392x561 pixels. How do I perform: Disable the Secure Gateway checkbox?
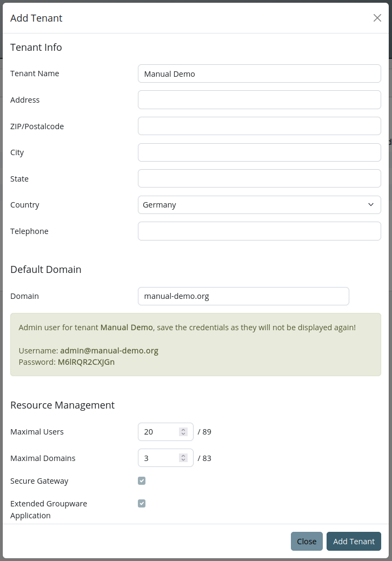(x=141, y=480)
